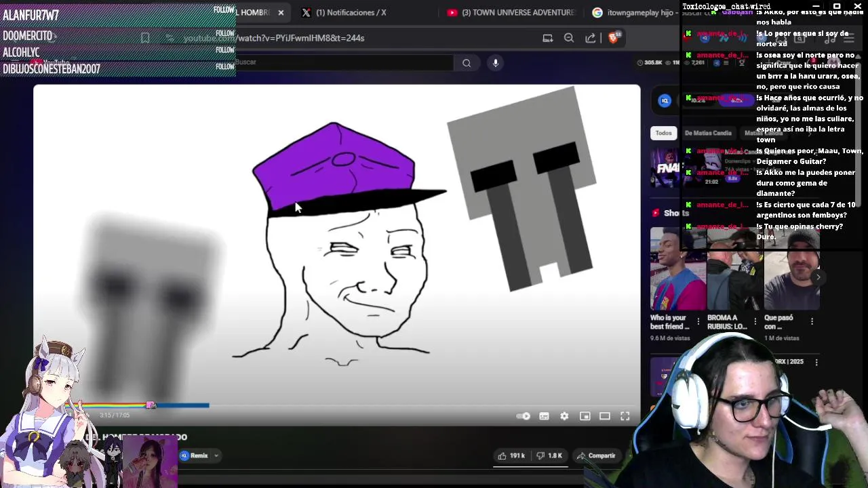The height and width of the screenshot is (488, 868).
Task: Activate voice search microphone icon
Action: pos(496,63)
